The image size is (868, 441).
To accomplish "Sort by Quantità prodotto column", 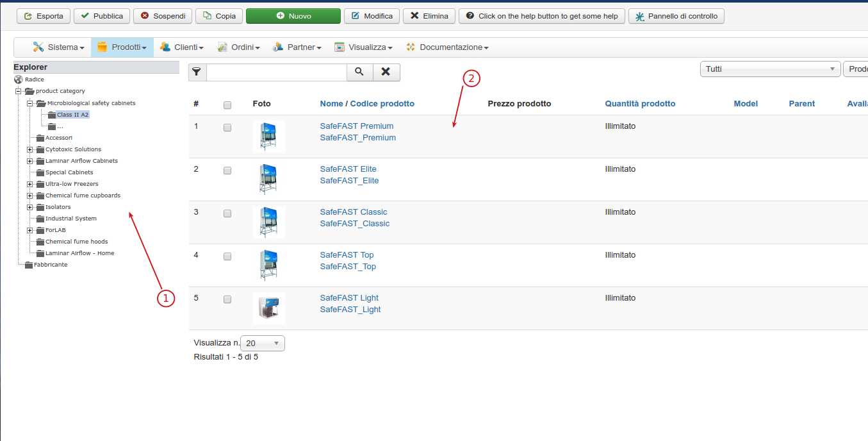I will pyautogui.click(x=640, y=104).
